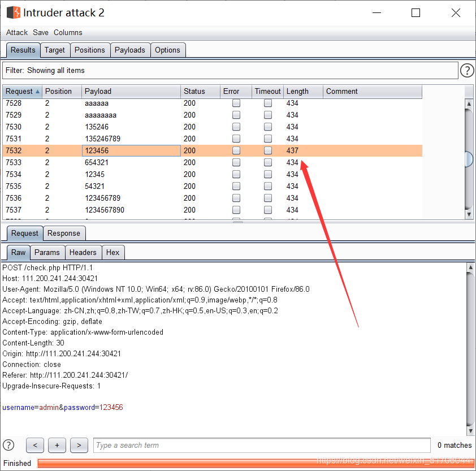476x471 pixels.
Task: Switch to the Target tab
Action: coord(55,50)
